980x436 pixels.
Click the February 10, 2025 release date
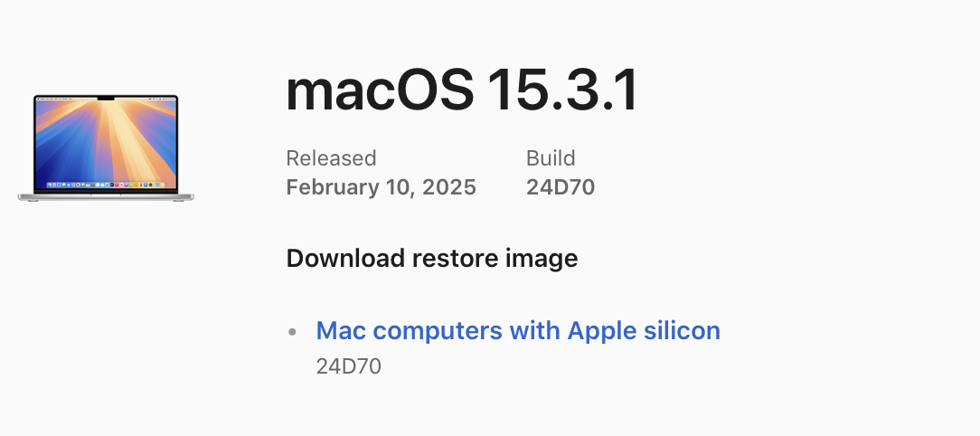[x=381, y=187]
